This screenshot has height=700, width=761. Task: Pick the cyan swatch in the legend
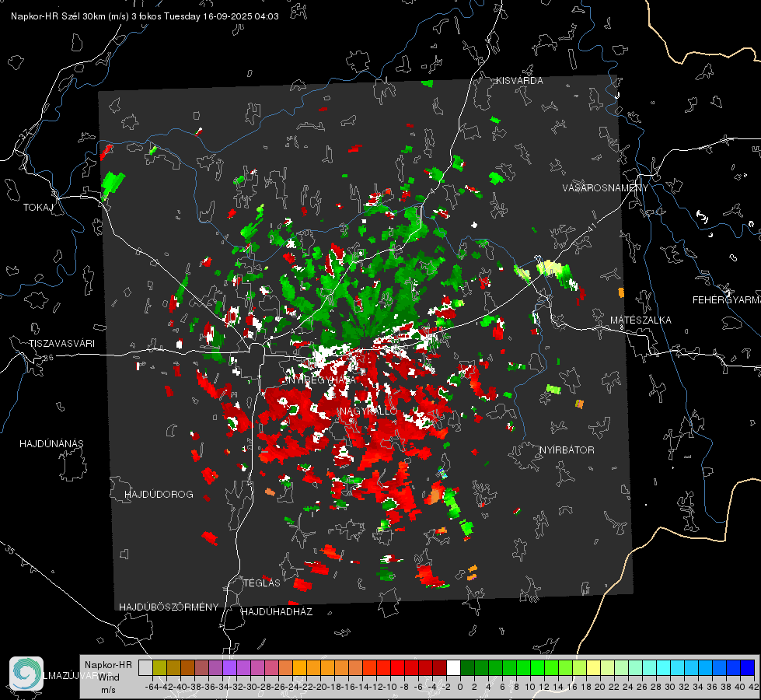664,667
